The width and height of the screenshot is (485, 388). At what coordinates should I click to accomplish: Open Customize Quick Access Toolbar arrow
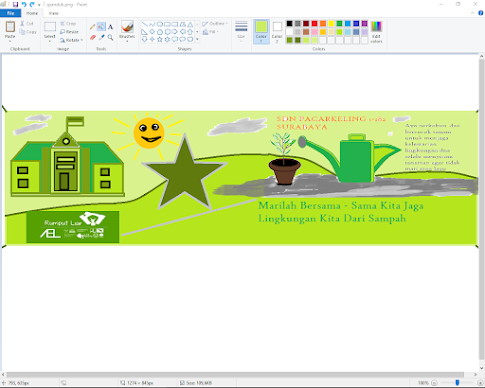tap(39, 5)
